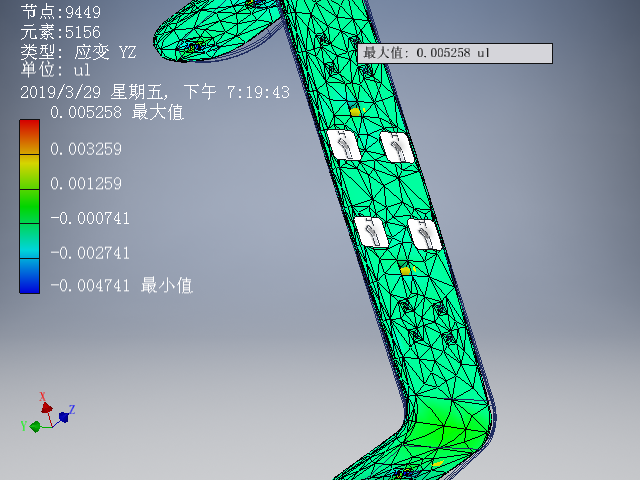Screen dimensions: 640x480
Task: Click the yellow-green segment of the color bar
Action: click(x=29, y=172)
